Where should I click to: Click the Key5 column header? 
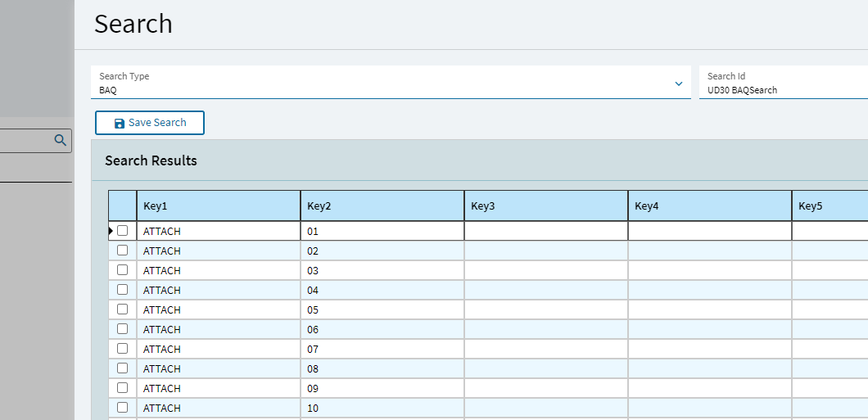(830, 205)
